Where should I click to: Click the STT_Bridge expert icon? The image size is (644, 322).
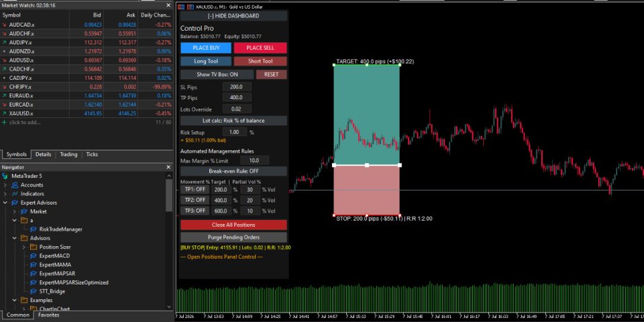click(34, 291)
